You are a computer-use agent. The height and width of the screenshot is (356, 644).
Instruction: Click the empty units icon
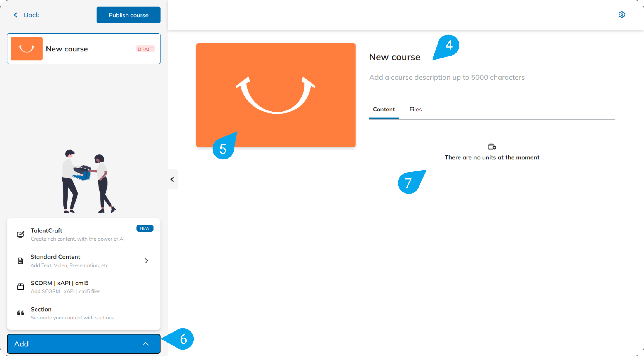492,146
